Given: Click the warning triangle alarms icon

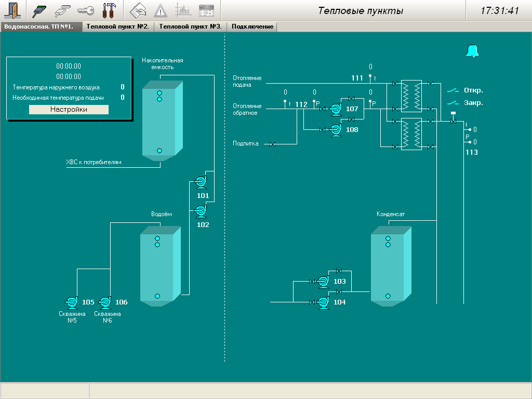Looking at the screenshot, I should (x=161, y=10).
